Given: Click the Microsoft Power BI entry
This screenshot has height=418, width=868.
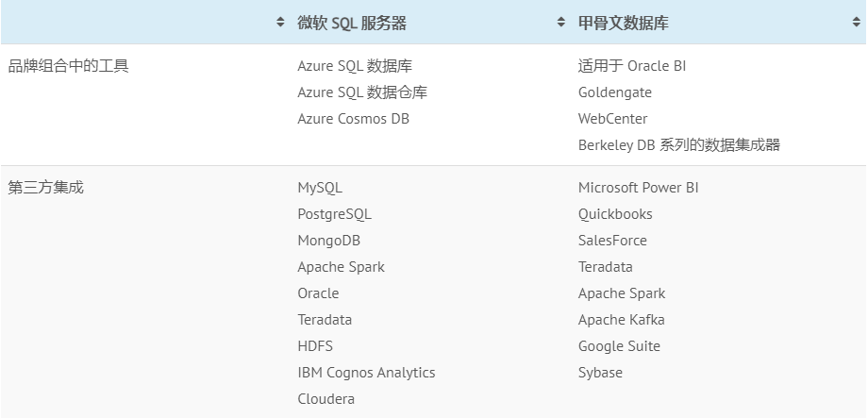Looking at the screenshot, I should point(638,188).
